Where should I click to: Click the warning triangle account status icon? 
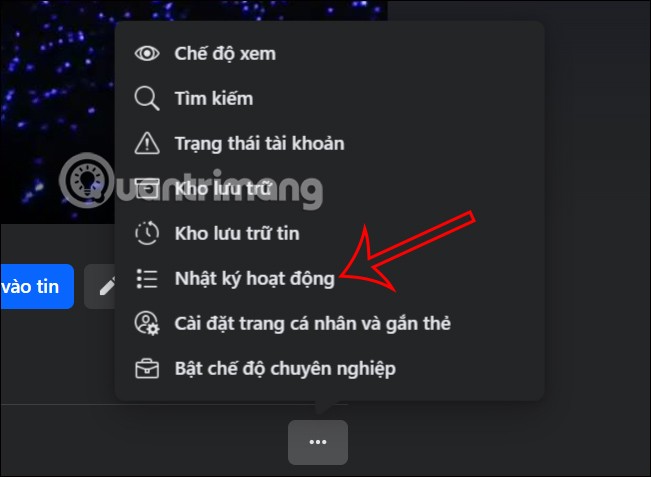point(147,143)
